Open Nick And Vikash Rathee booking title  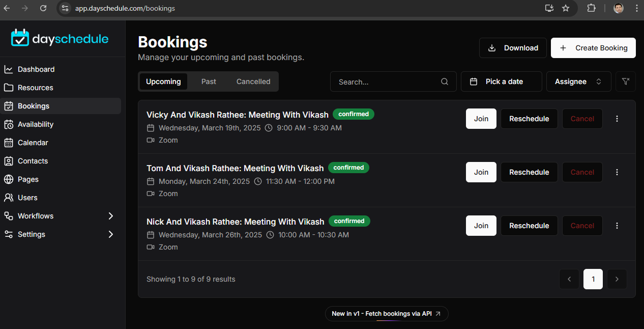pos(236,222)
